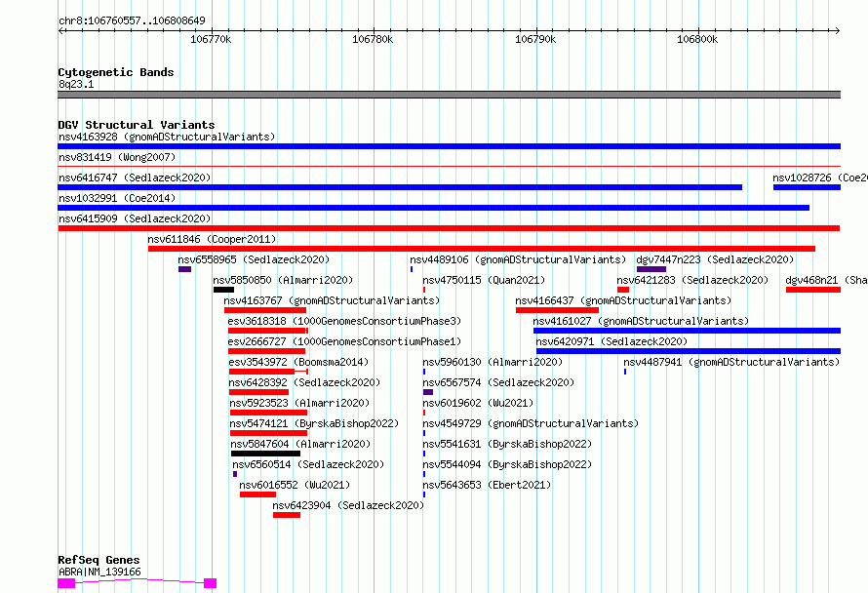Viewport: 868px width, 593px height.
Task: Select the nsv6019602 (Wu2021) label
Action: pos(478,403)
